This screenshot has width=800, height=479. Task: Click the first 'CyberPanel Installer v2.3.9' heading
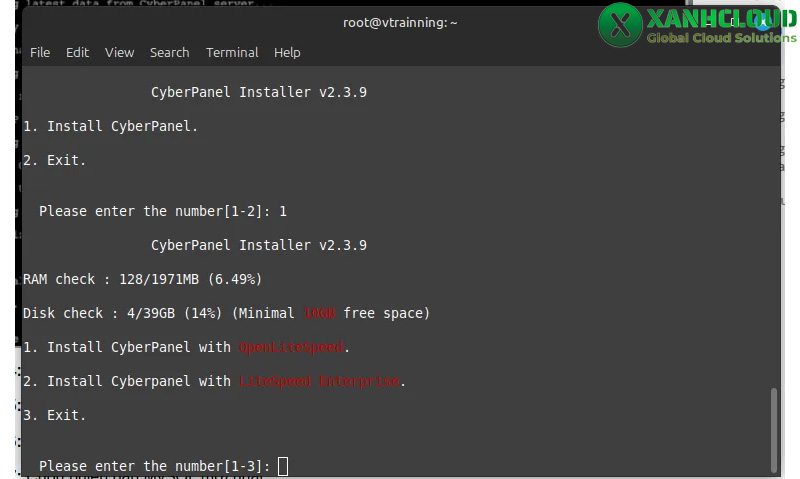(259, 92)
